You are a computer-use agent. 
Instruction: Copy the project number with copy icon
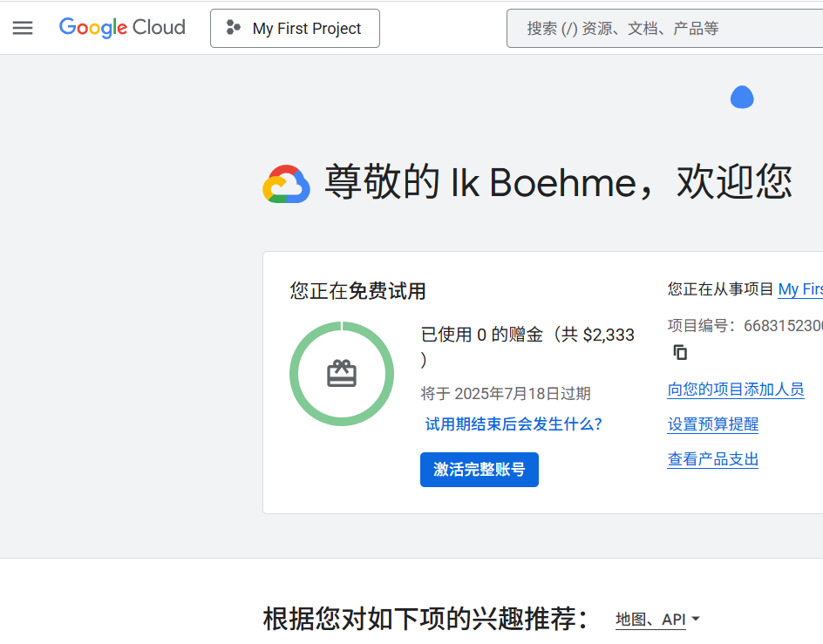[680, 352]
